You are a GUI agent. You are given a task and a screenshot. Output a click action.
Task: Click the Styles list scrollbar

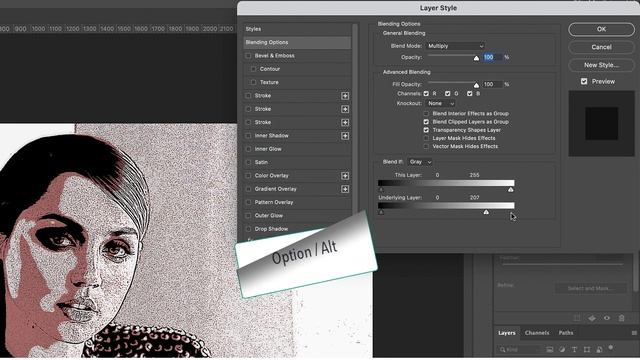click(x=355, y=118)
